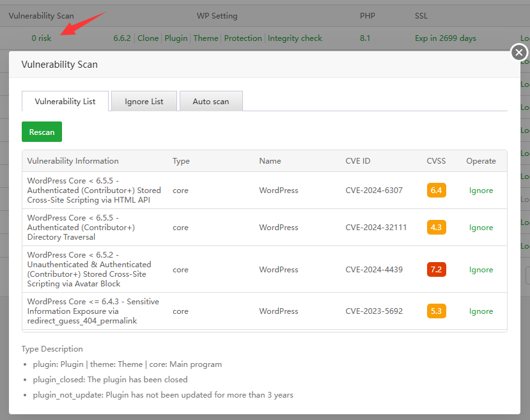
Task: Click the green Rescan button
Action: 42,132
